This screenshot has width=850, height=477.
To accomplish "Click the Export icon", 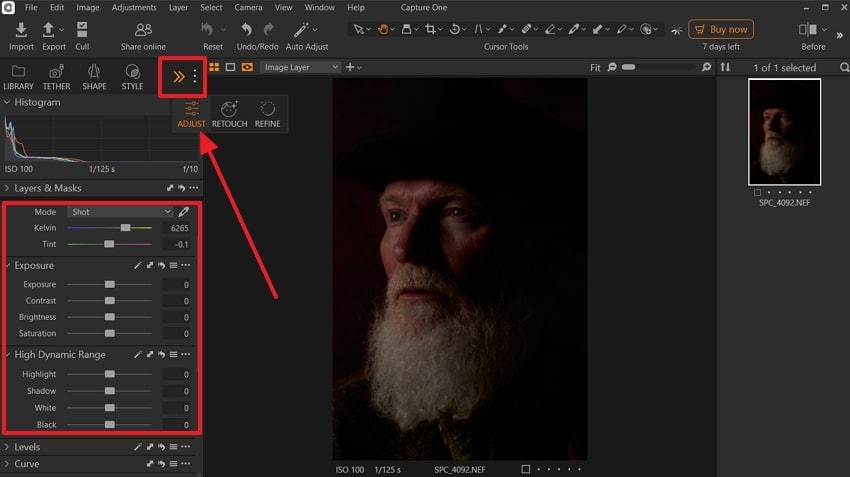I will click(x=48, y=30).
